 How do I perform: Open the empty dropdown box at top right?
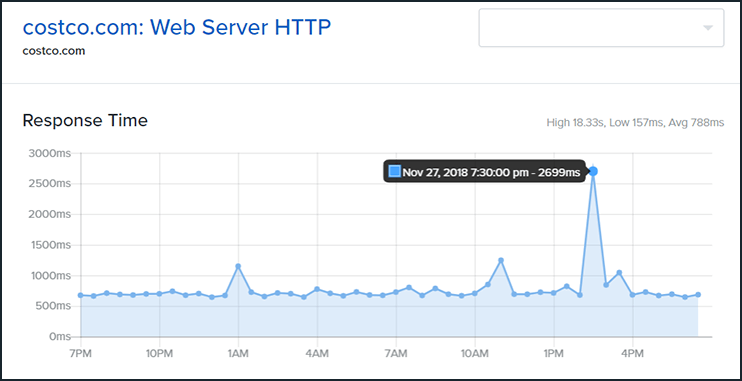pos(601,28)
